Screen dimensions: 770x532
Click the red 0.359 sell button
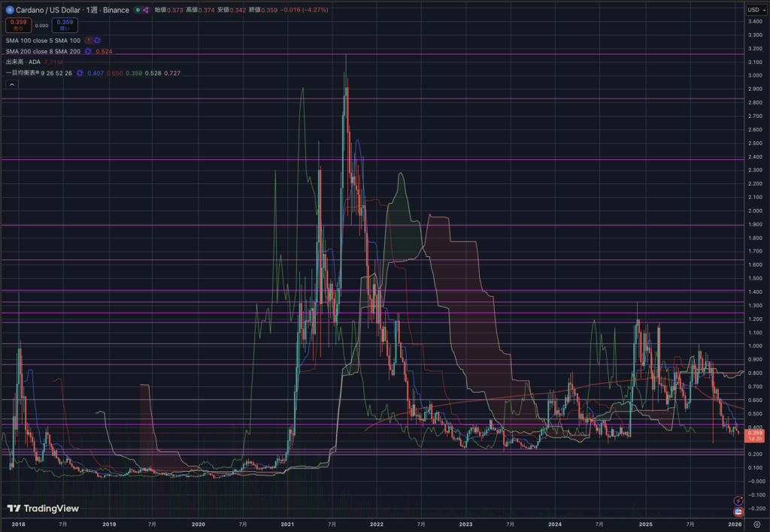pyautogui.click(x=18, y=25)
